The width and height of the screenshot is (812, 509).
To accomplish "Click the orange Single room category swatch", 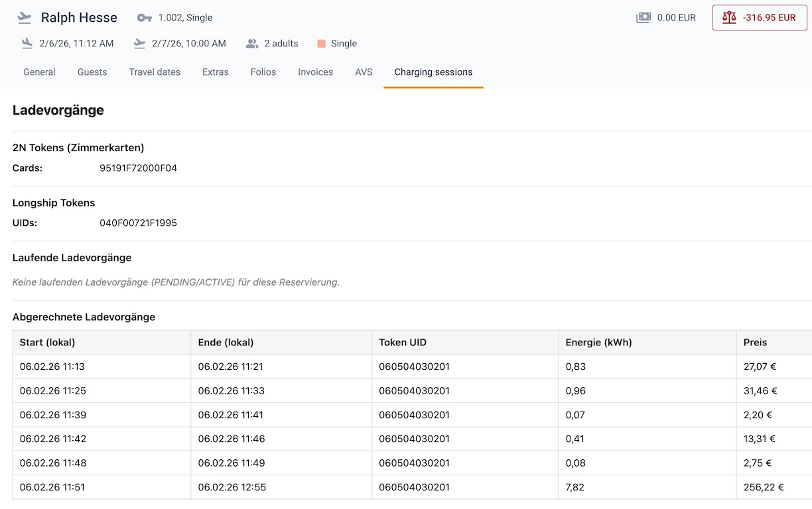I will 321,43.
